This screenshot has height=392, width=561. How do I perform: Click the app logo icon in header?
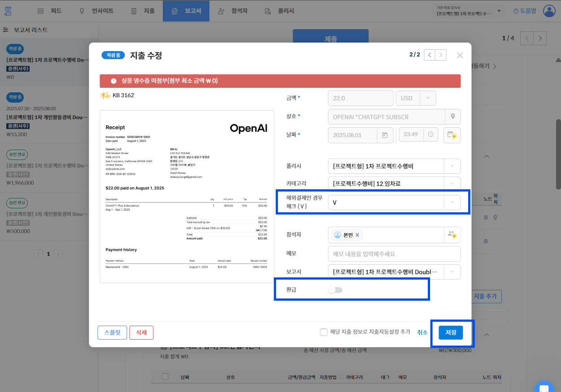click(9, 11)
